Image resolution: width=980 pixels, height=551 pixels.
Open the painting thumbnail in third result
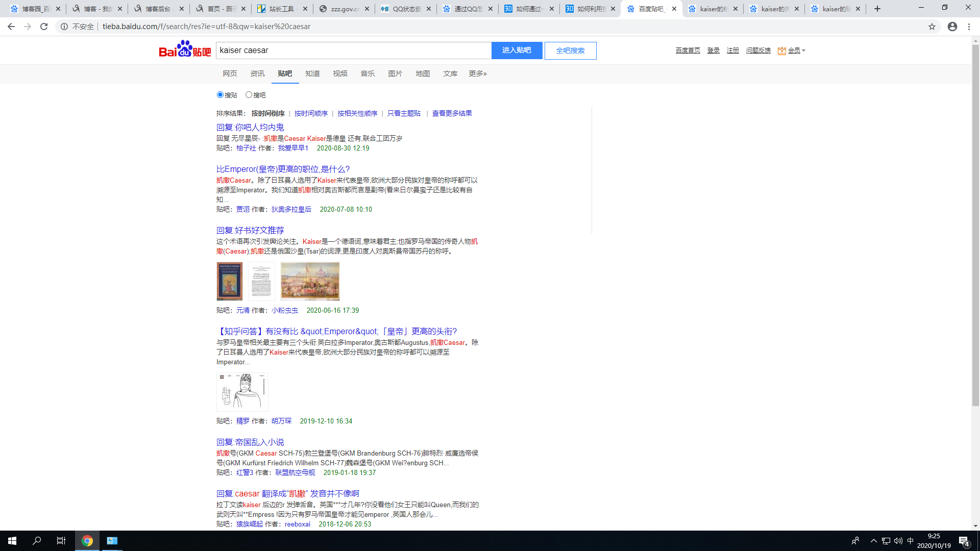pos(310,281)
